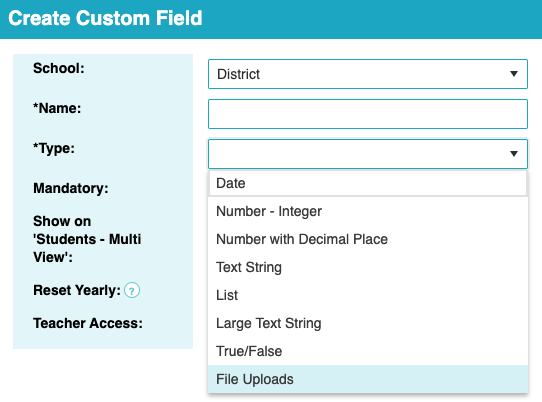542x402 pixels.
Task: Click the Reset Yearly help question-mark icon
Action: [x=132, y=290]
